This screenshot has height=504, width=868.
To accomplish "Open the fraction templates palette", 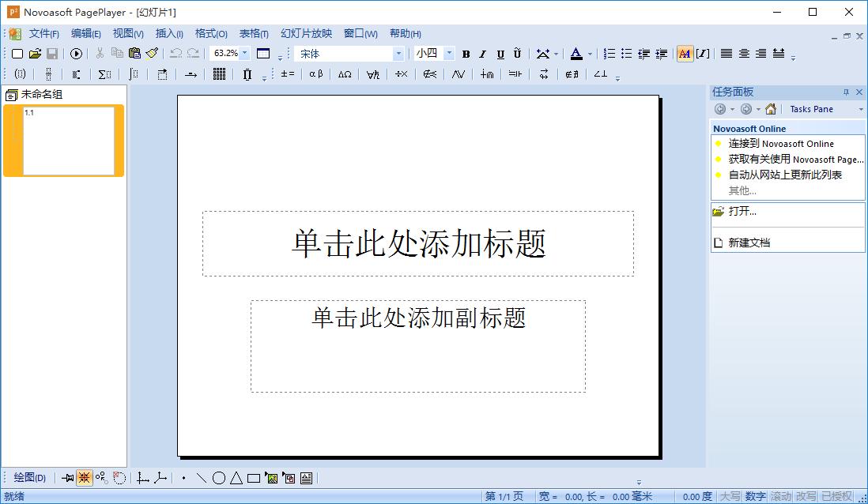I will 48,74.
